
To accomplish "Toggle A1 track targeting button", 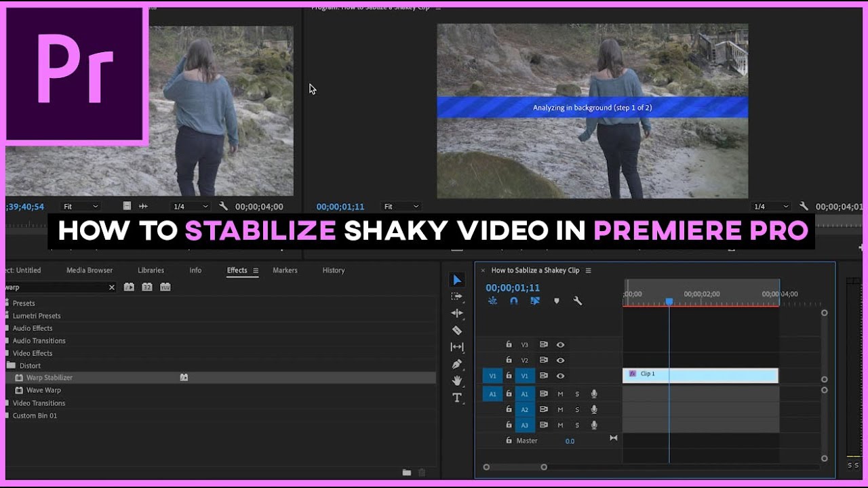I will click(x=524, y=394).
